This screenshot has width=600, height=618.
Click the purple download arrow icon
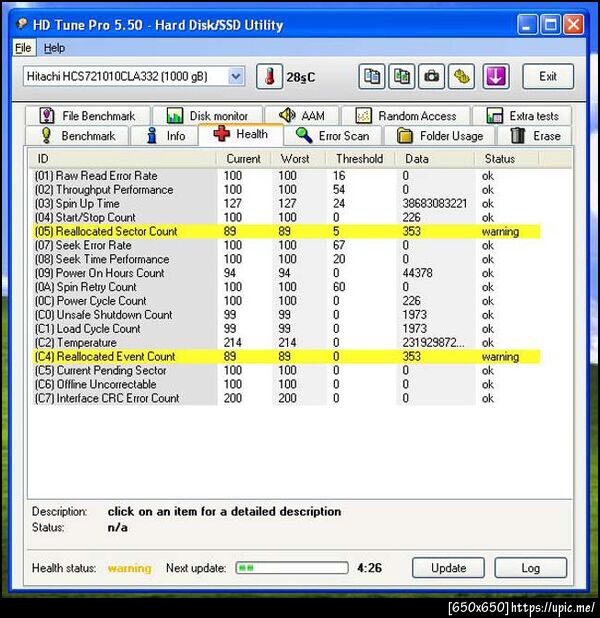496,76
